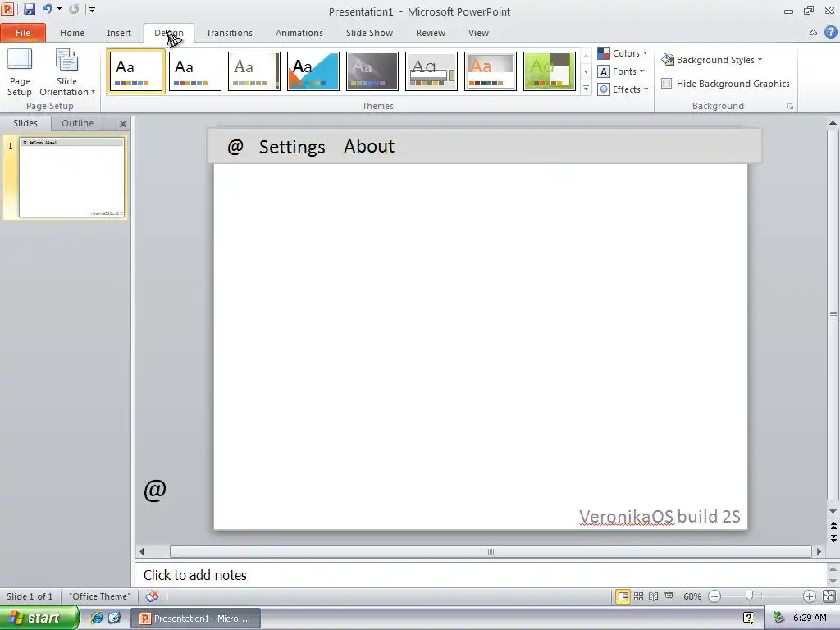Screen dimensions: 840x630
Task: Open the theme Fonts dropdown
Action: (621, 71)
